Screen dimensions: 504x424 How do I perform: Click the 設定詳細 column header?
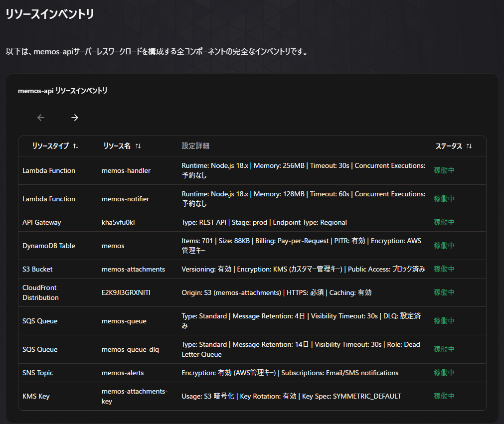coord(195,146)
